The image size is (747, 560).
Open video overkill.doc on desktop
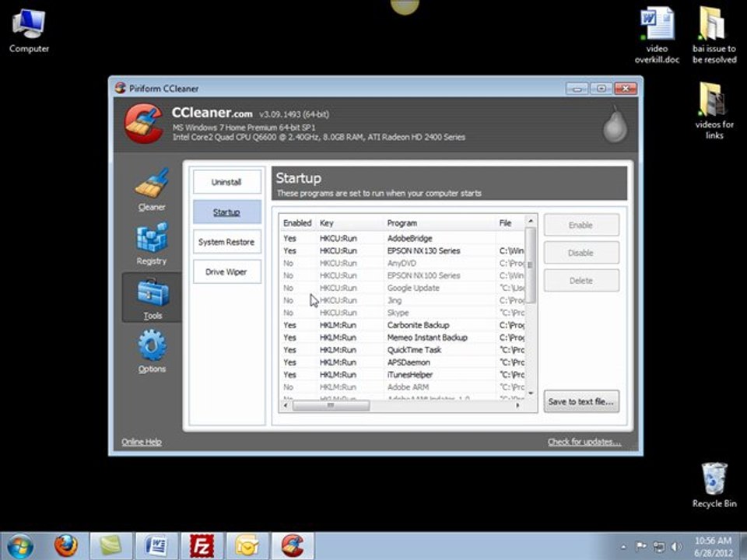[x=657, y=35]
